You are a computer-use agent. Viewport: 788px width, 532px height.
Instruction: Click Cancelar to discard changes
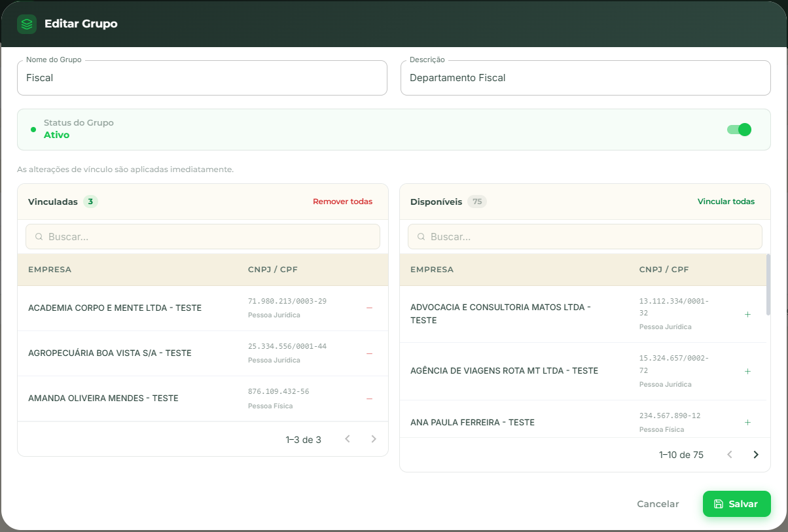658,504
